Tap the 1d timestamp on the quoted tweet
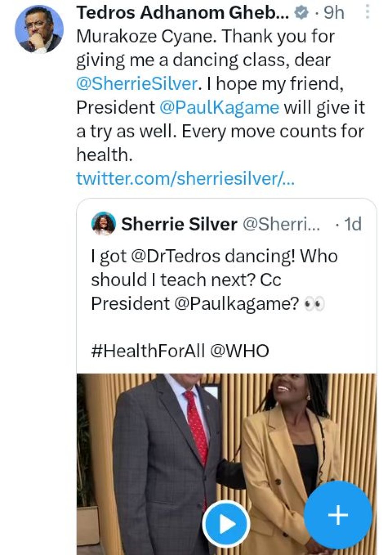 (x=352, y=224)
